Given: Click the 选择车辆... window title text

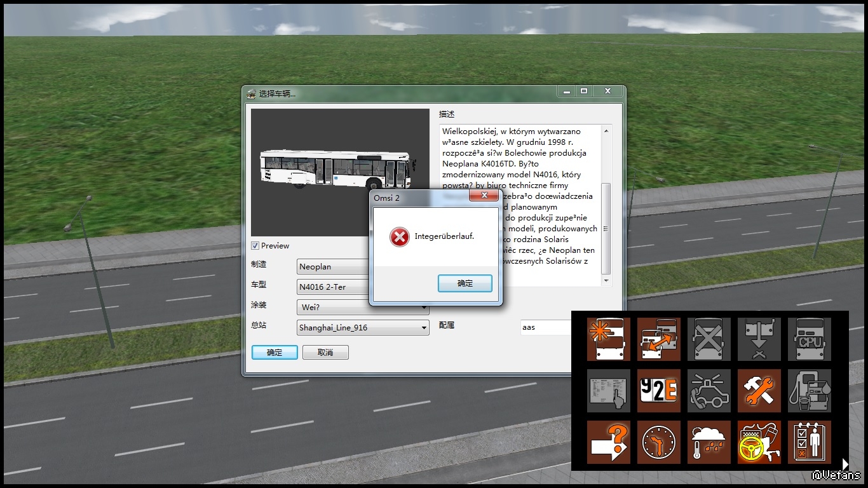Looking at the screenshot, I should pos(277,94).
